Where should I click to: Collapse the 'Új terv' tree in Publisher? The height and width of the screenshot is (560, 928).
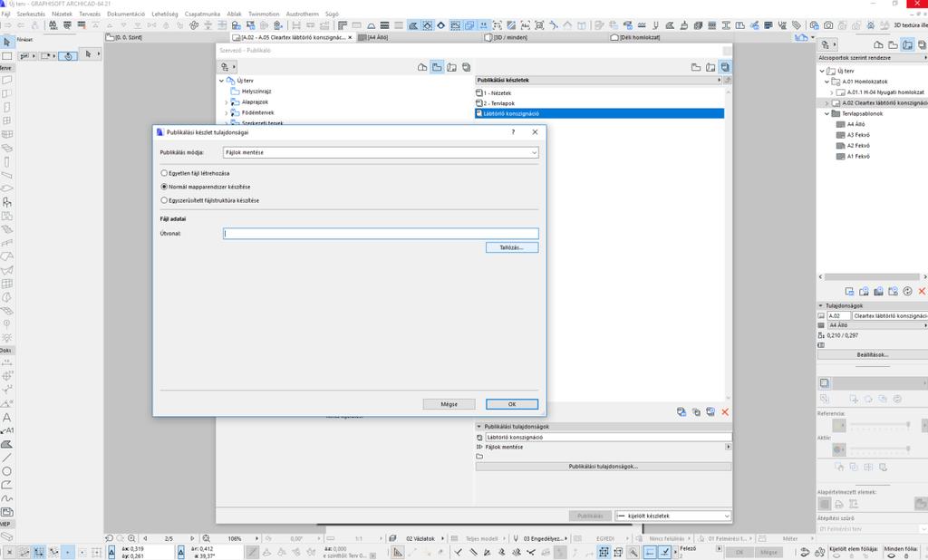(x=221, y=81)
